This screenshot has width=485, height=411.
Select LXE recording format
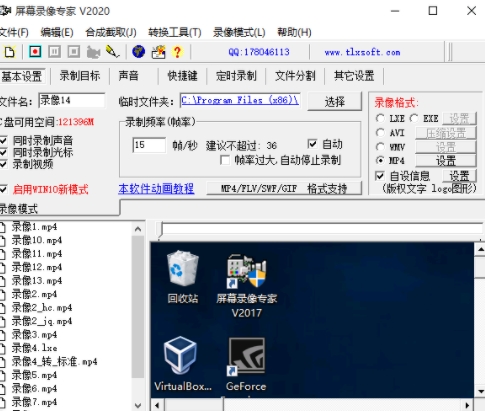(380, 118)
